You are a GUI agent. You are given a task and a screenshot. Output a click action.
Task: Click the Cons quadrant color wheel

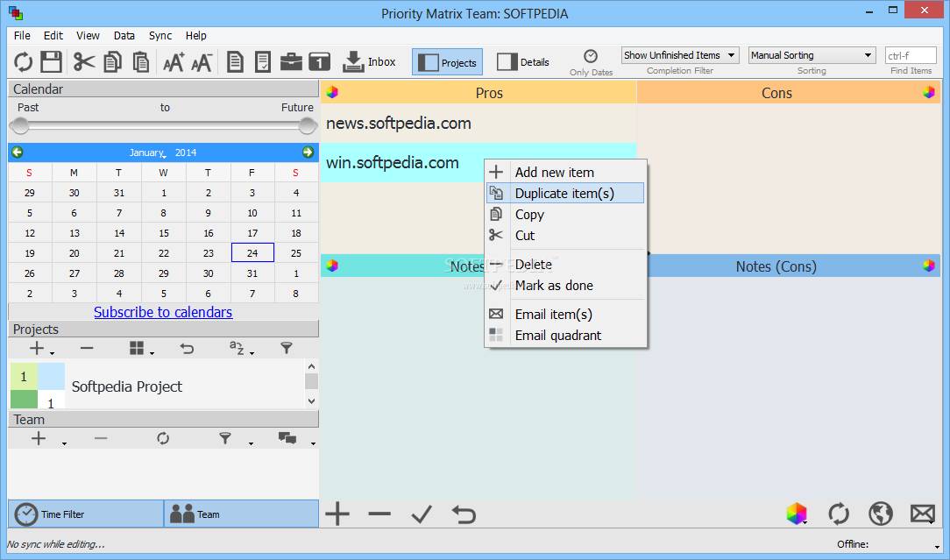pyautogui.click(x=929, y=92)
